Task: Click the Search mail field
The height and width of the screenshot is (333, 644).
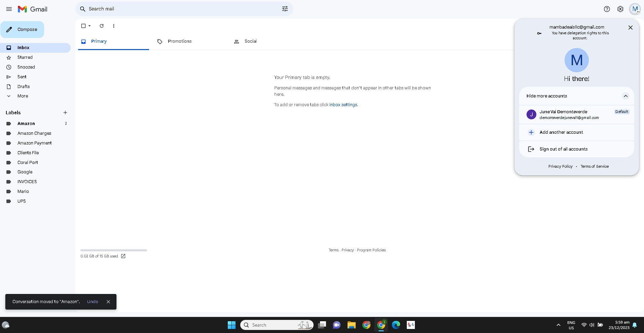Action: (184, 9)
